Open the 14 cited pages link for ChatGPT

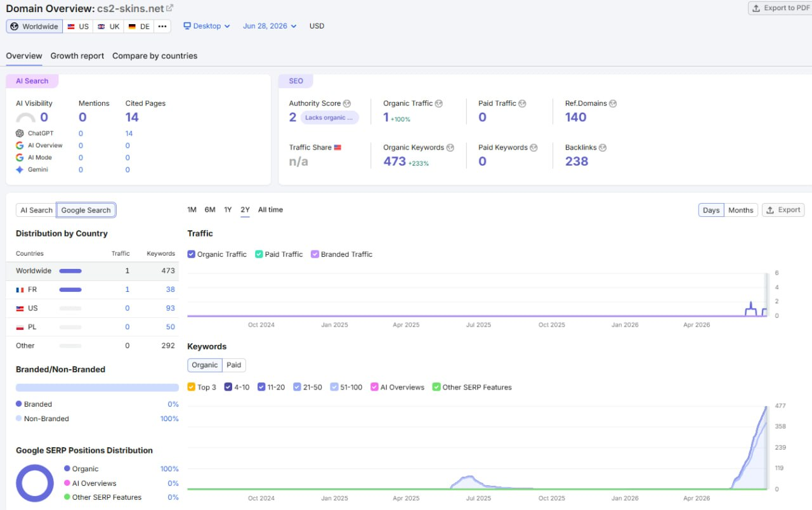[x=129, y=133]
